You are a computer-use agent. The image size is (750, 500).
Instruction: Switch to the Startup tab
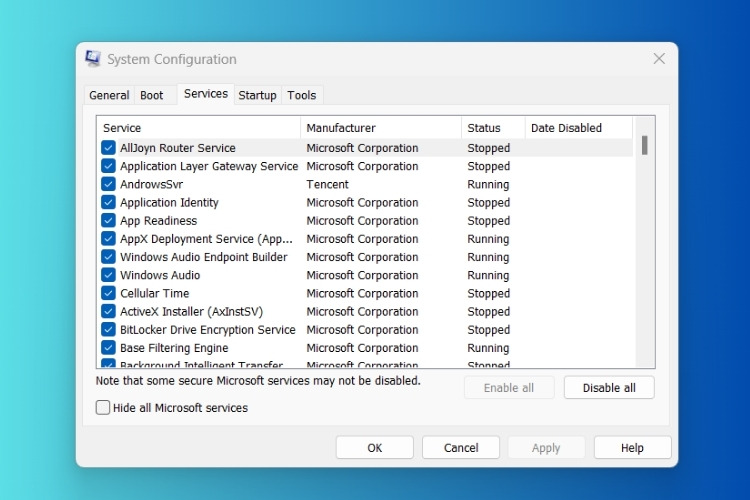[x=257, y=95]
